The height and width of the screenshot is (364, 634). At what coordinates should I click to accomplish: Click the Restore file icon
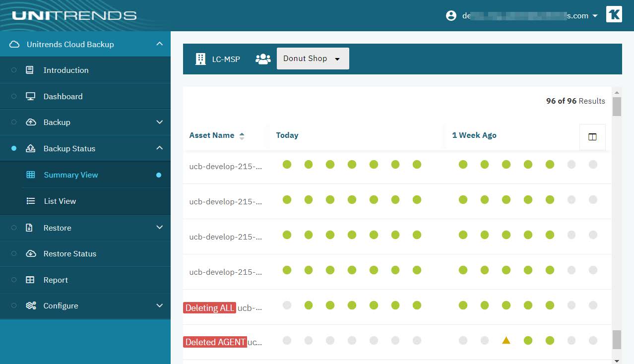coord(29,228)
